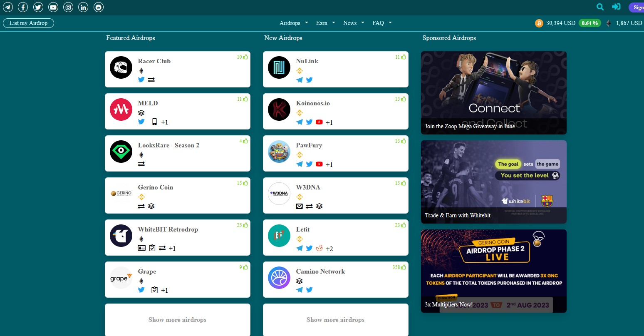644x336 pixels.
Task: Expand the FAQ dropdown menu
Action: pos(382,23)
